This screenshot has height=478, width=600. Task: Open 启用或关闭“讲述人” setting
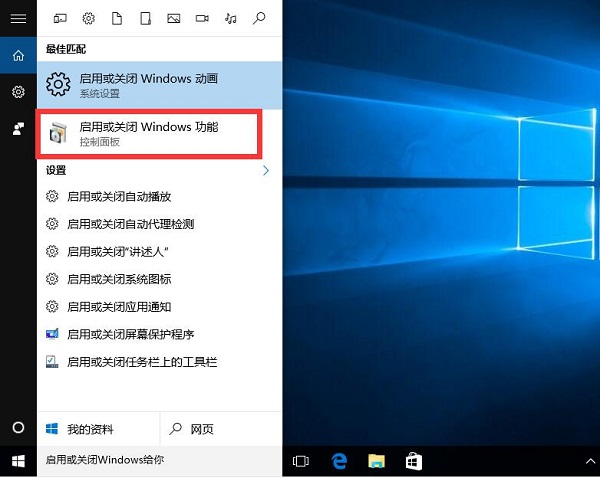click(160, 251)
